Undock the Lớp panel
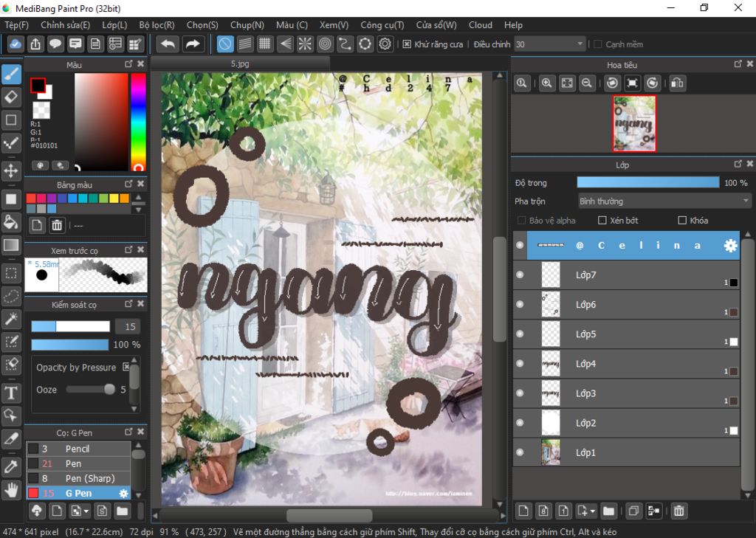The image size is (756, 538). [x=738, y=165]
